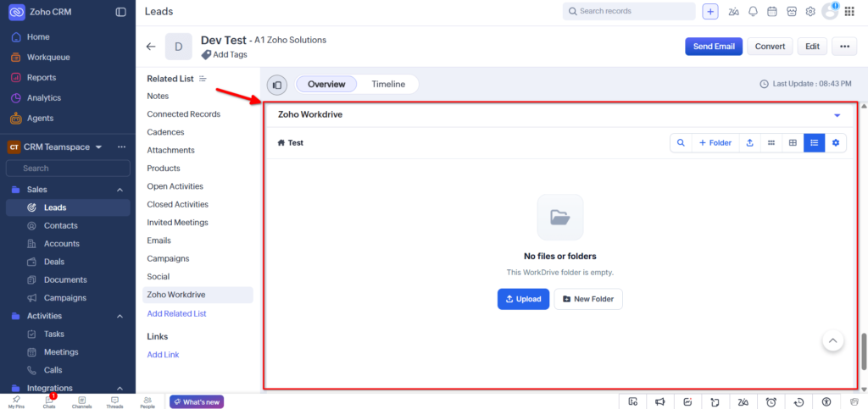
Task: Click the Add Link link
Action: click(163, 355)
